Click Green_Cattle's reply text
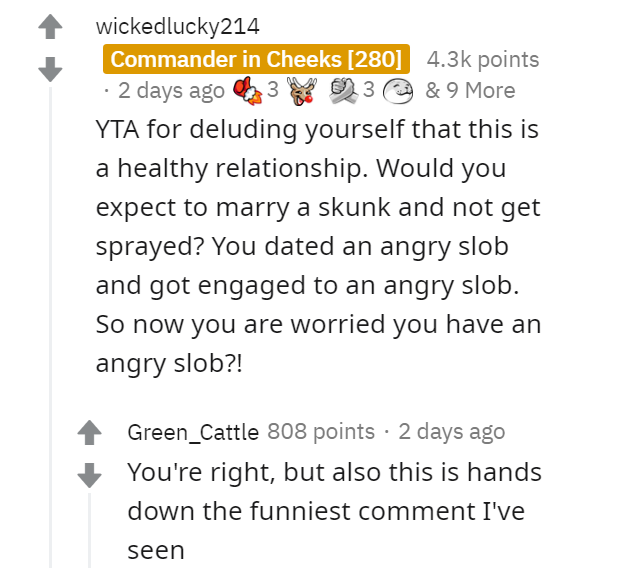The height and width of the screenshot is (568, 639). pos(334,511)
